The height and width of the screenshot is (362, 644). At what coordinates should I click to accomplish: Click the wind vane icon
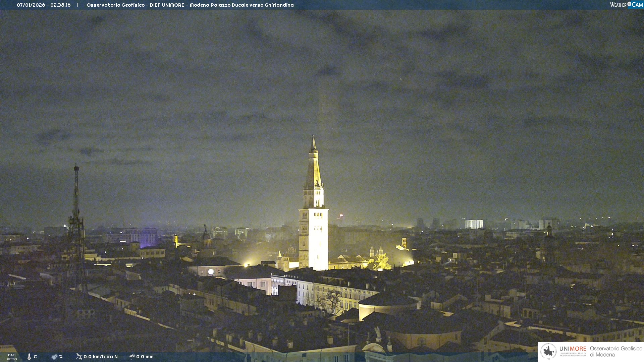coord(79,357)
